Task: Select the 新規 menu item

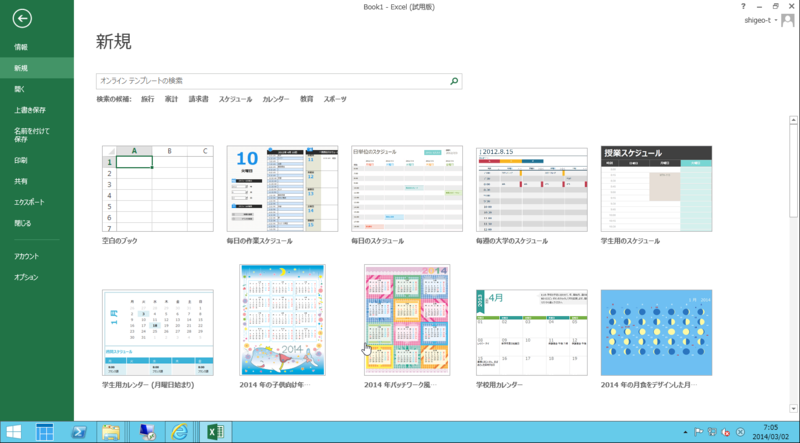Action: tap(37, 68)
